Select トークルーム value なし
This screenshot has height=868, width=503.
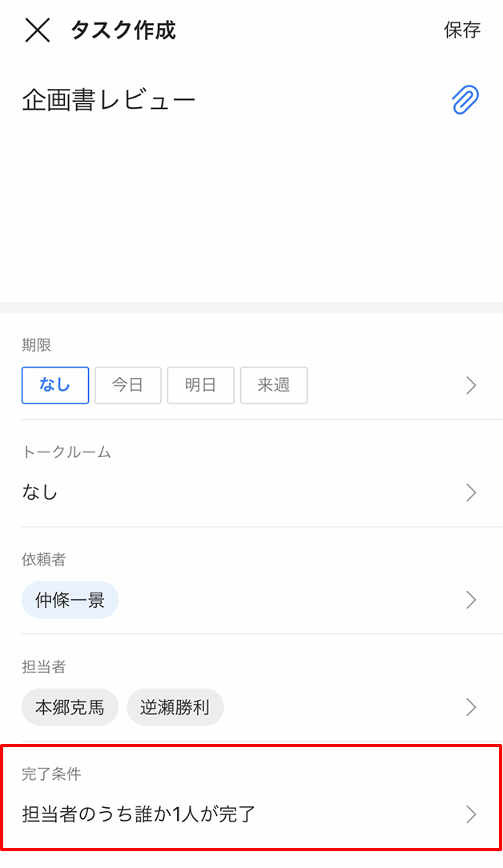[40, 492]
